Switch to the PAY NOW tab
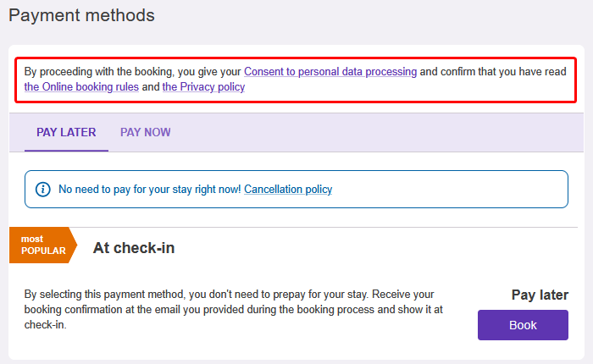Screen dimensions: 593x364 click(145, 132)
